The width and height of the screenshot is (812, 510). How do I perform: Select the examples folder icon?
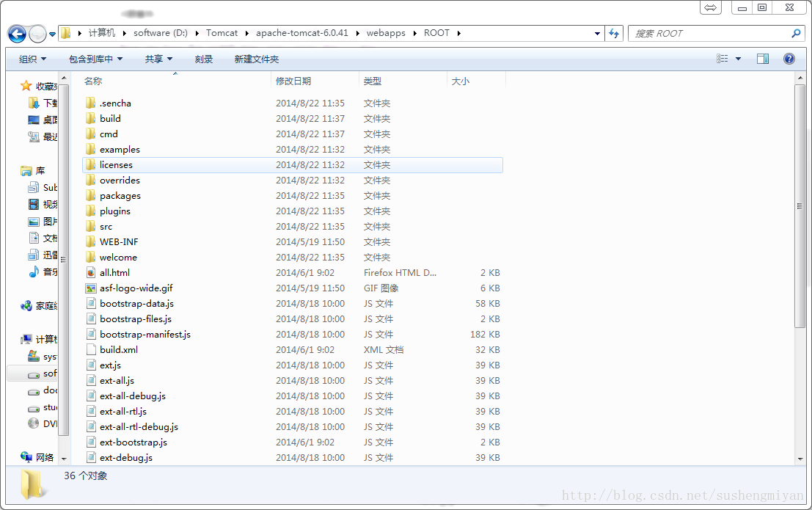(91, 149)
